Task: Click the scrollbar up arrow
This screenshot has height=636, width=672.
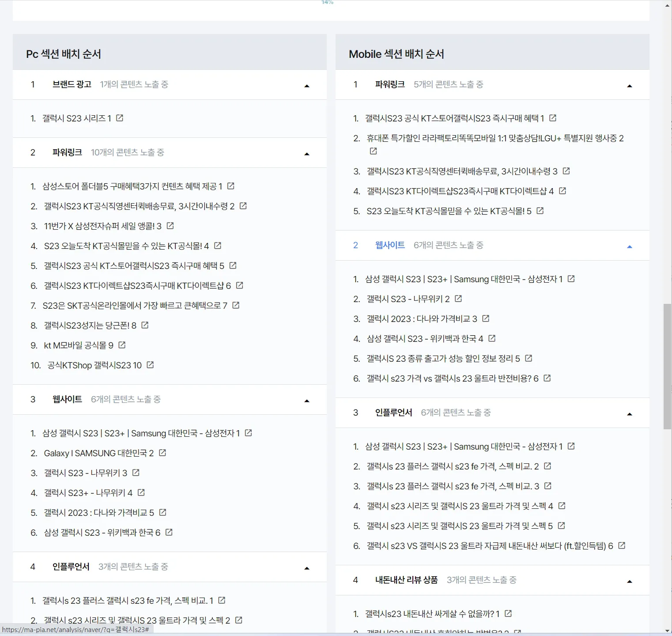Action: tap(667, 5)
